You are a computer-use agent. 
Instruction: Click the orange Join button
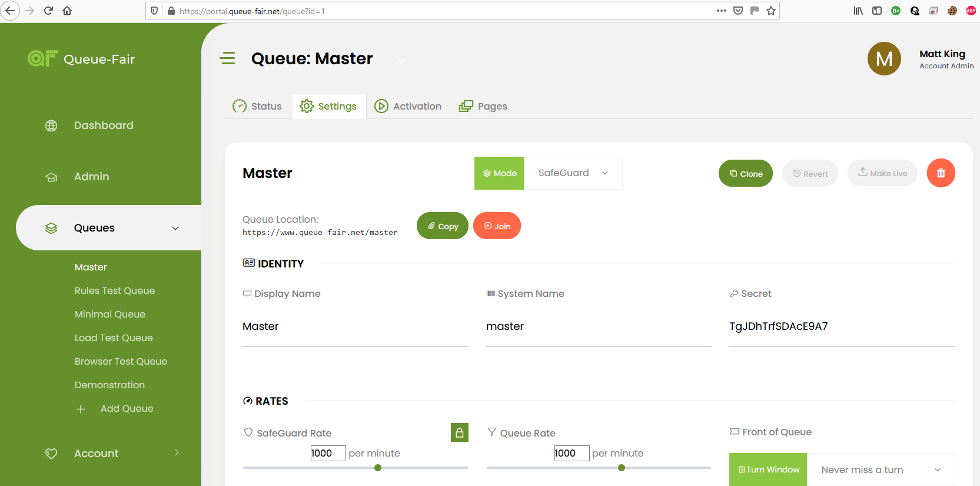click(497, 226)
